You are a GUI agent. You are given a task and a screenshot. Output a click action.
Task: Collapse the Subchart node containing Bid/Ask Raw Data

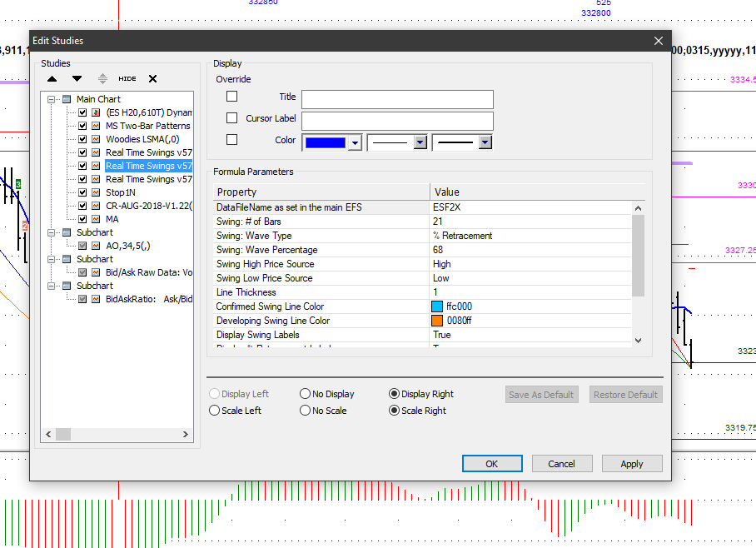[x=51, y=259]
